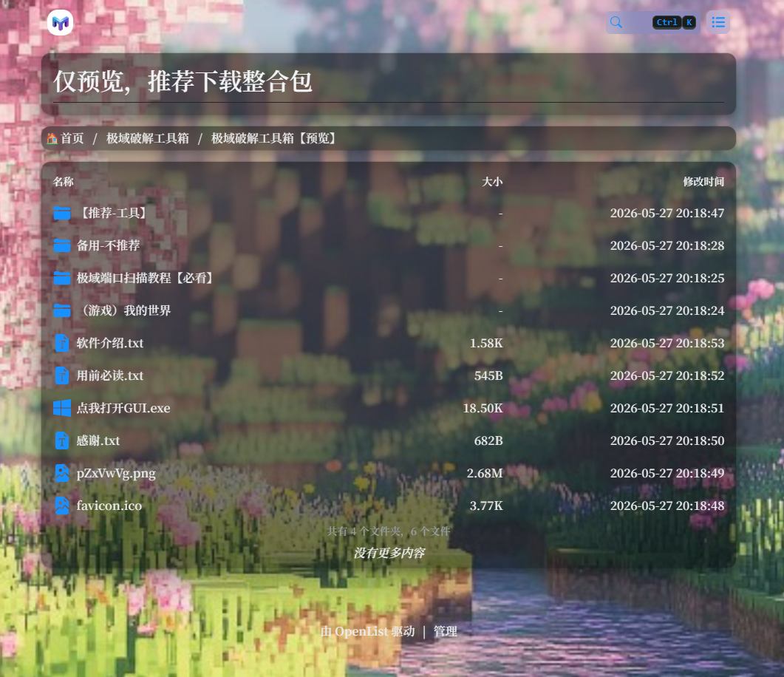Viewport: 784px width, 677px height.
Task: Click the 682B size value
Action: (x=488, y=440)
